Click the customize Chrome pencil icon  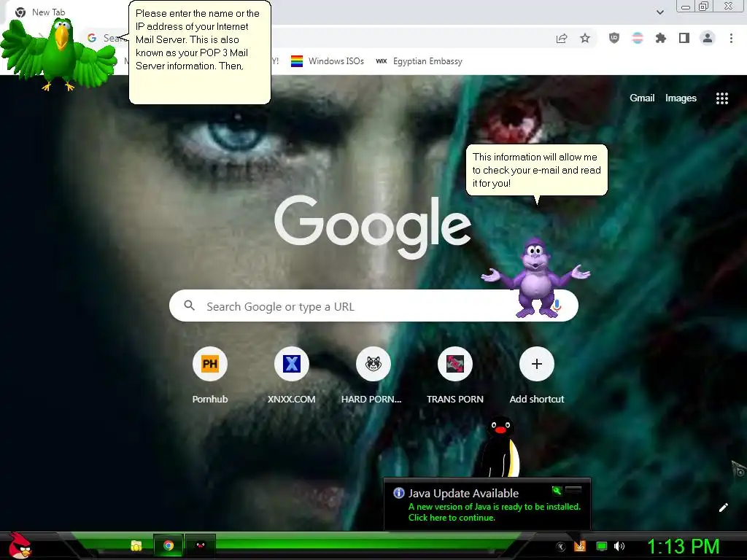coord(723,507)
